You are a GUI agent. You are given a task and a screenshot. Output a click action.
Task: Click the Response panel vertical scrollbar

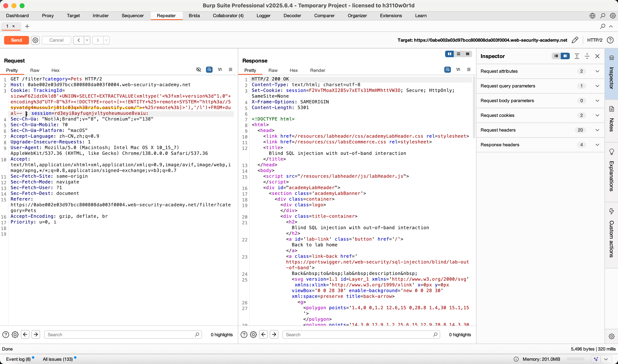(x=474, y=108)
